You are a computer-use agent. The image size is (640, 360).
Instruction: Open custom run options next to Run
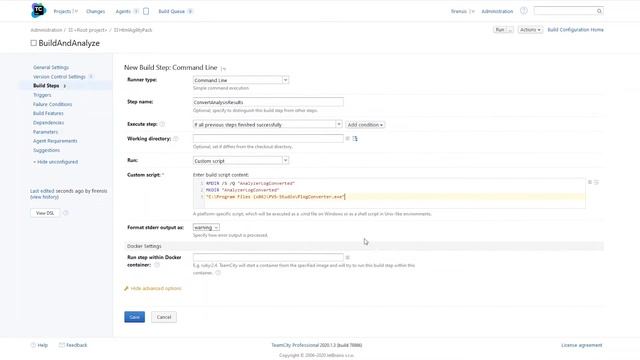pos(510,30)
